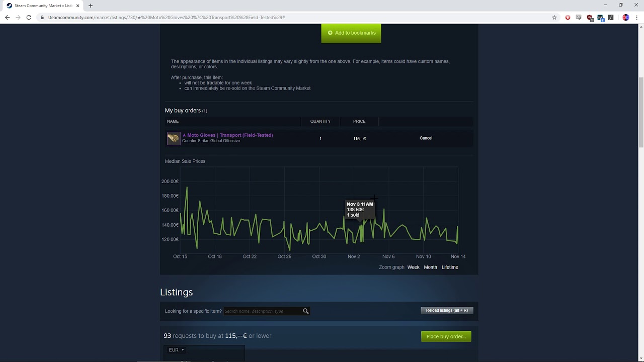
Task: Open the gray CSS extension icon
Action: pyautogui.click(x=579, y=17)
